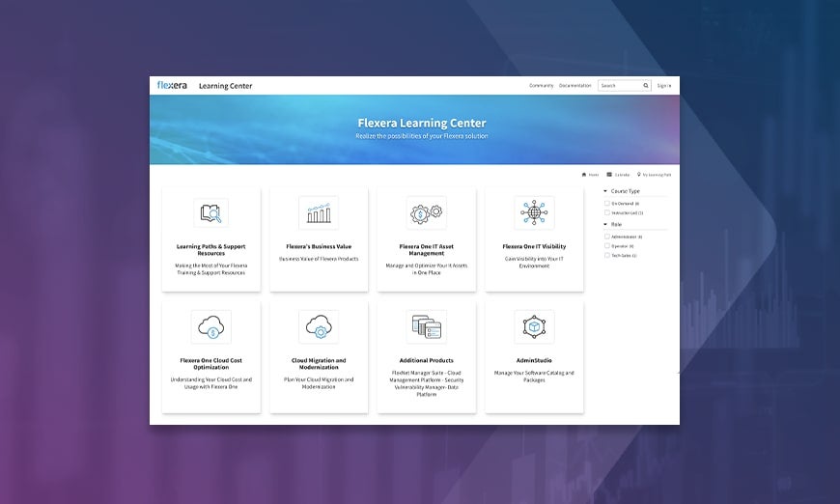This screenshot has height=504, width=840.
Task: Click the Cloud Migration and Modernization icon
Action: [319, 327]
